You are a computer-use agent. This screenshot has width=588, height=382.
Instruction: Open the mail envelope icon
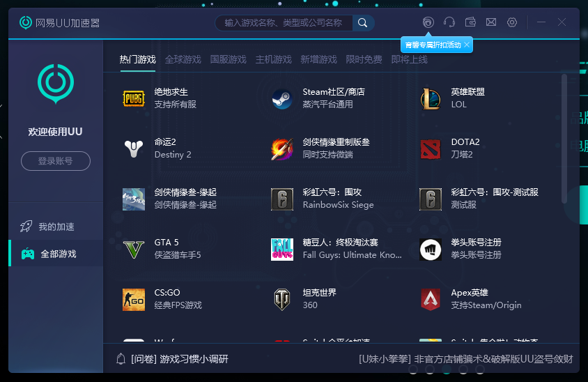(491, 22)
